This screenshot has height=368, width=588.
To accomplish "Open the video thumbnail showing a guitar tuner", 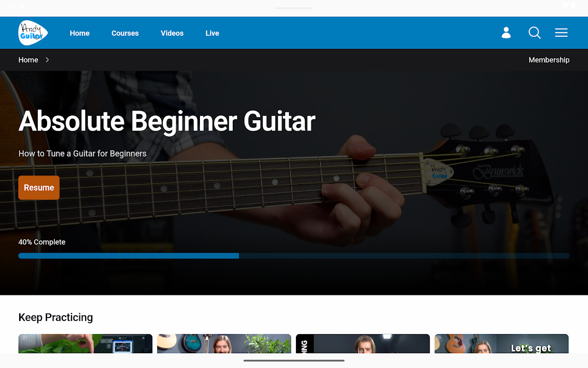I will 85,343.
